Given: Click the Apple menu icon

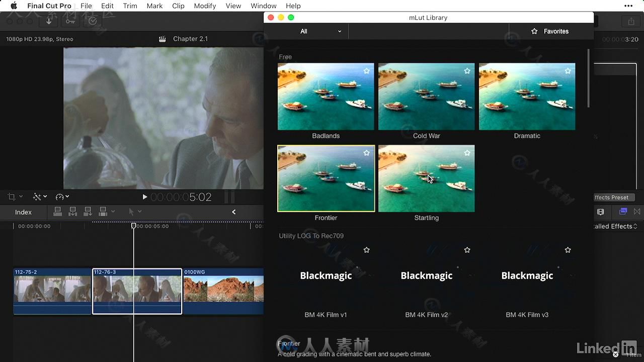Looking at the screenshot, I should coord(14,6).
